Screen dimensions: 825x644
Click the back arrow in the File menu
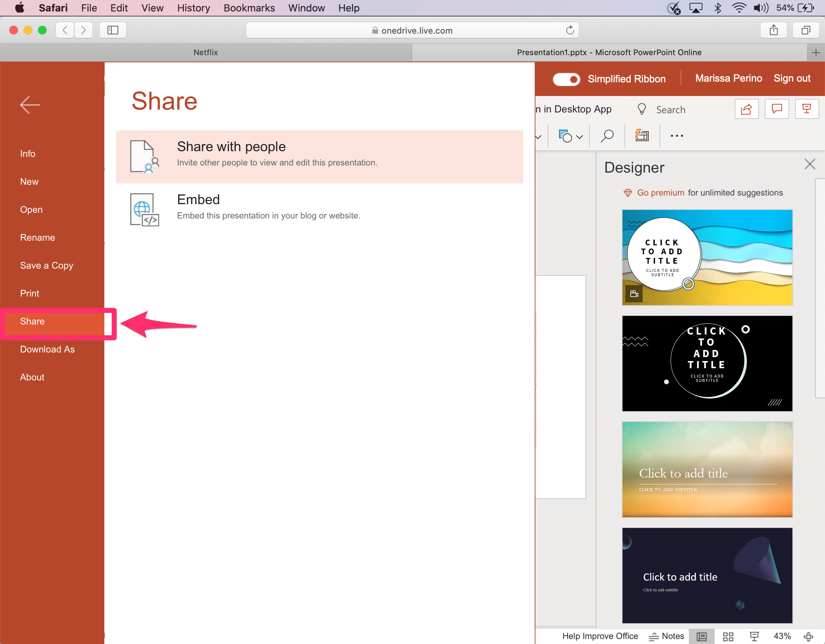[30, 105]
